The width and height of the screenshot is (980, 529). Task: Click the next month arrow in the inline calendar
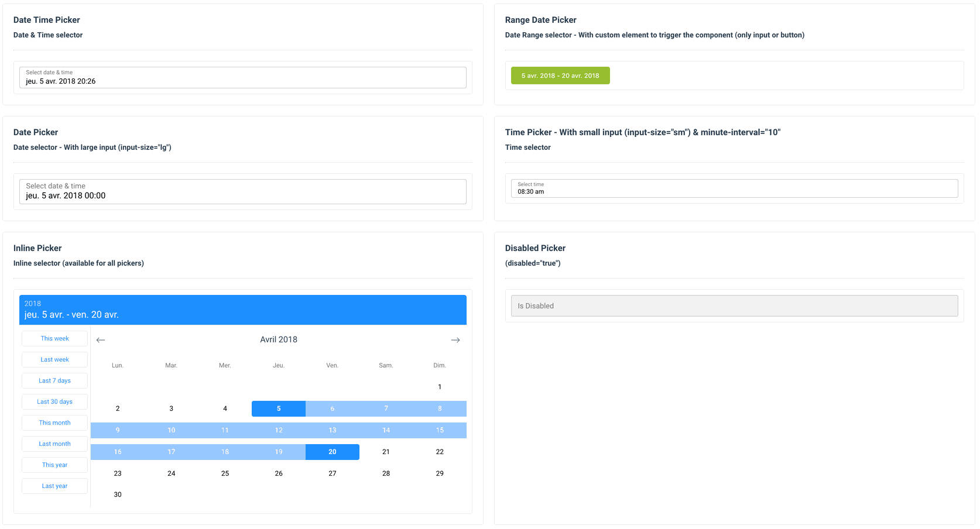click(x=455, y=339)
